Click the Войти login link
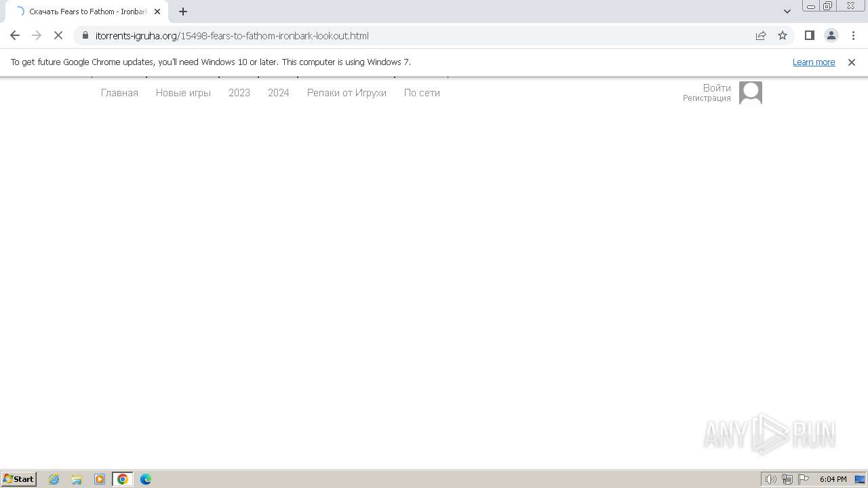The image size is (868, 488). pyautogui.click(x=717, y=88)
